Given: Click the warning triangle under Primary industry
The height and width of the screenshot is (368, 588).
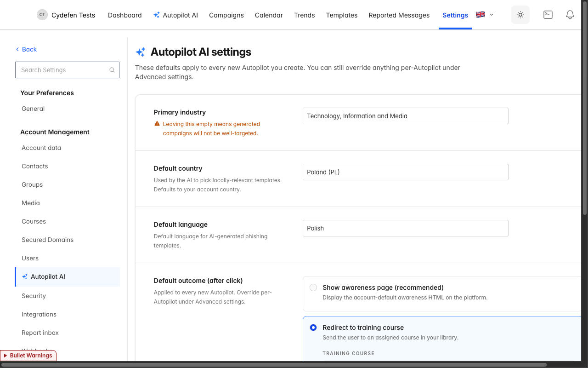Looking at the screenshot, I should click(157, 124).
